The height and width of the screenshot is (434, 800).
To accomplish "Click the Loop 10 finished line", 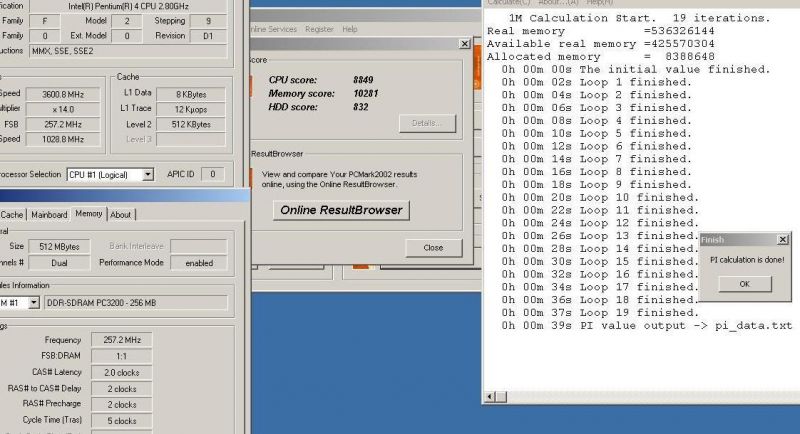I will pos(600,197).
